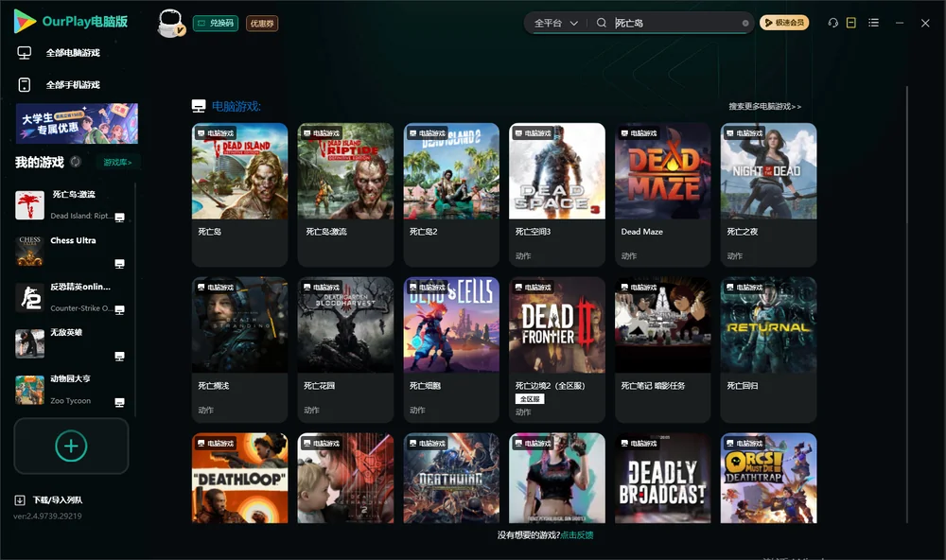Click PC badge on Chess Ultra item

click(x=119, y=264)
